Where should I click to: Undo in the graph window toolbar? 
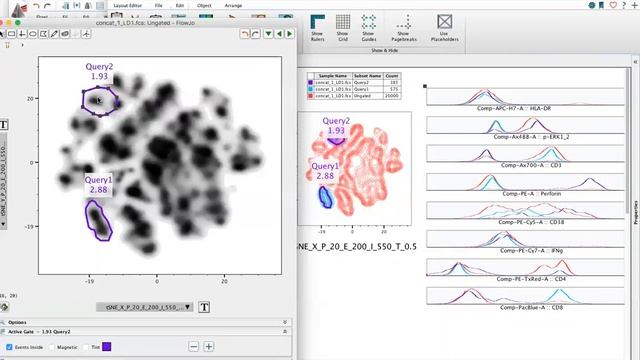tap(244, 33)
